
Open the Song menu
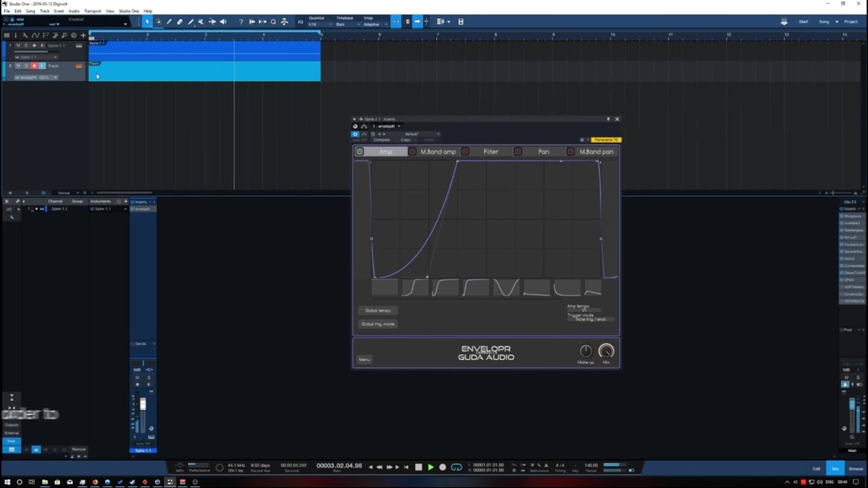(x=31, y=12)
